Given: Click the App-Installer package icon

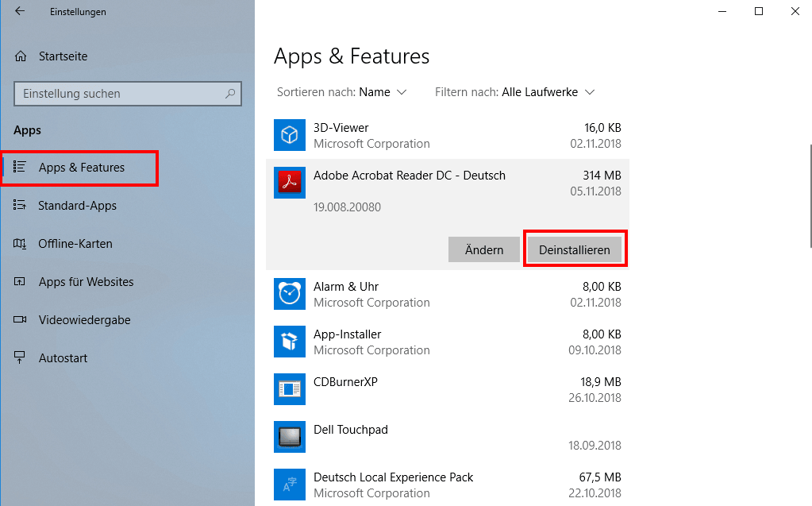Looking at the screenshot, I should pos(290,342).
